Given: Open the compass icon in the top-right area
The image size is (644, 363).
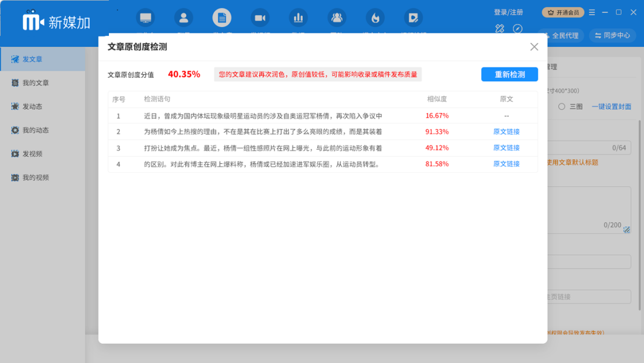Looking at the screenshot, I should (x=517, y=30).
